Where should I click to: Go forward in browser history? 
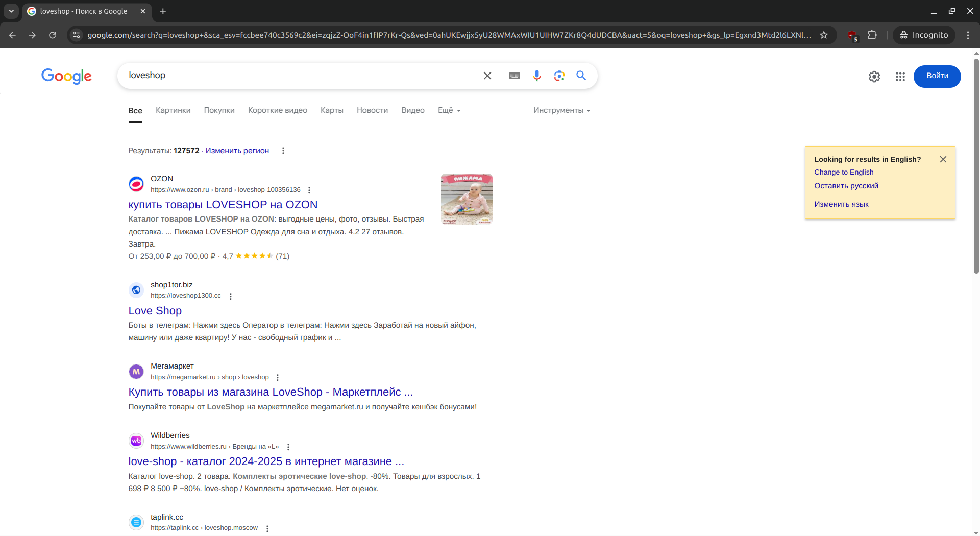point(32,35)
